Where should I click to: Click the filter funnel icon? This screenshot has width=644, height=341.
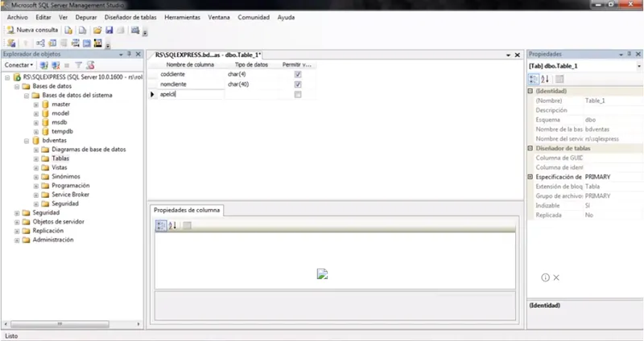pyautogui.click(x=78, y=65)
